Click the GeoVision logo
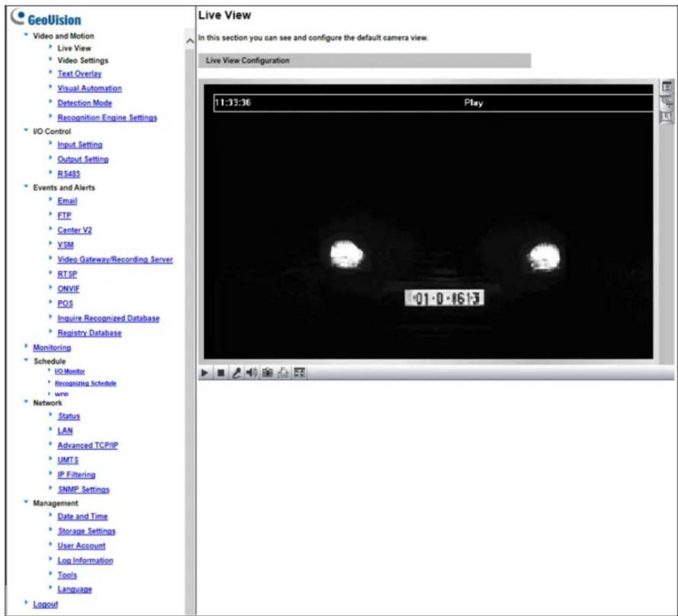678x616 pixels. click(x=46, y=18)
